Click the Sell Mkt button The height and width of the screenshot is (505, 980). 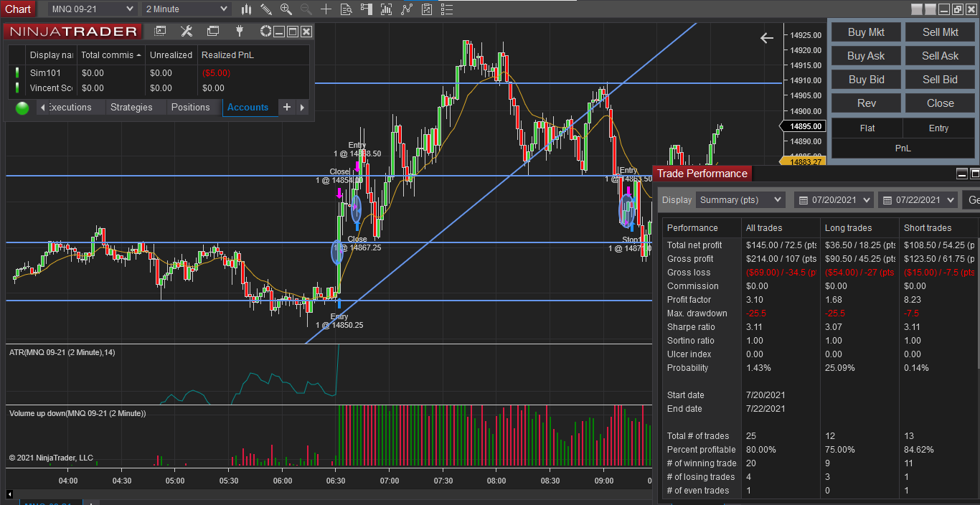click(940, 32)
